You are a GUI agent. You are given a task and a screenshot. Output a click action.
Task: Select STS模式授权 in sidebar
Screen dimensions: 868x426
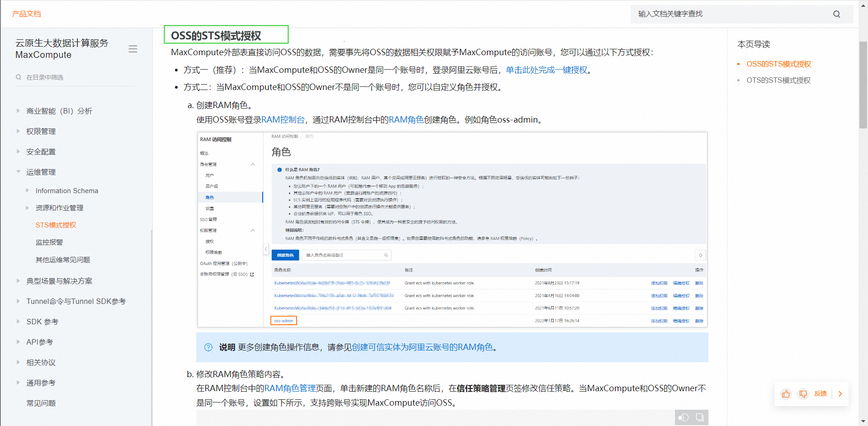pos(56,225)
